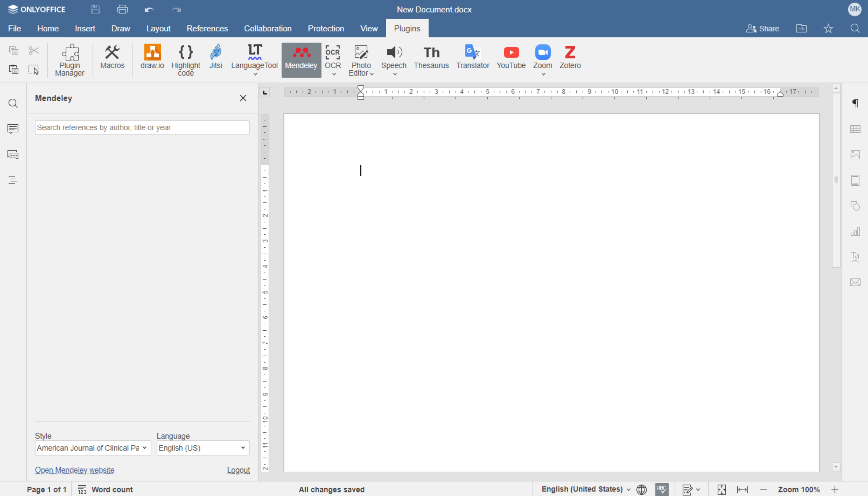This screenshot has width=868, height=496.
Task: Open the Highlight code plugin
Action: point(185,60)
